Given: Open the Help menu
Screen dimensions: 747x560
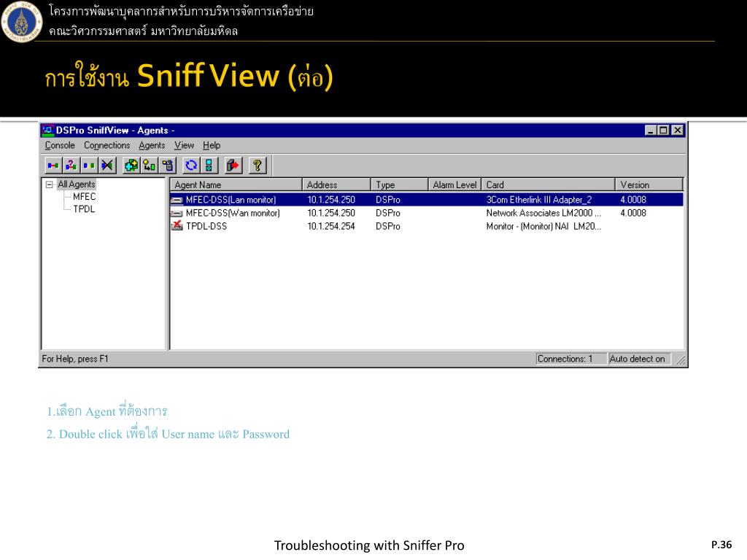Looking at the screenshot, I should [212, 145].
